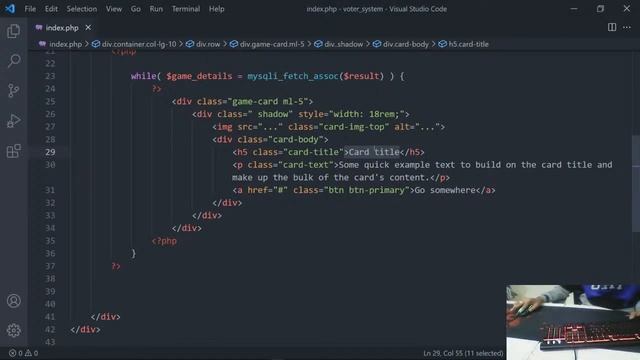
Task: Open div.container.col-lg-10 breadcrumb
Action: [x=139, y=44]
